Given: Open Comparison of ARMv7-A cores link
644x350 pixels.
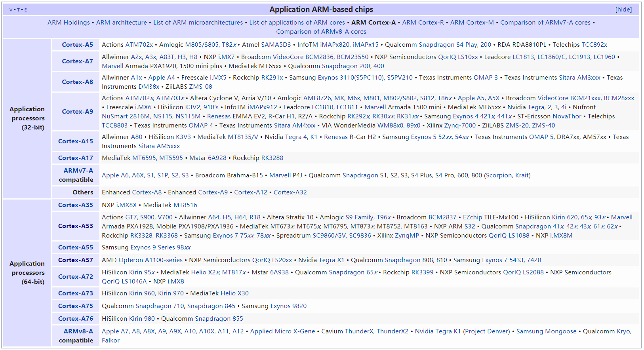Looking at the screenshot, I should click(545, 23).
